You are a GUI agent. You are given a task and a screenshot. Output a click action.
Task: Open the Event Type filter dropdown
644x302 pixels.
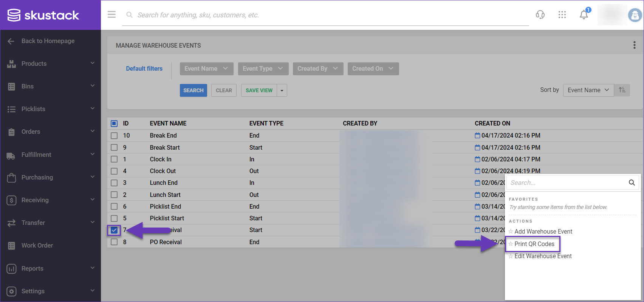[263, 69]
